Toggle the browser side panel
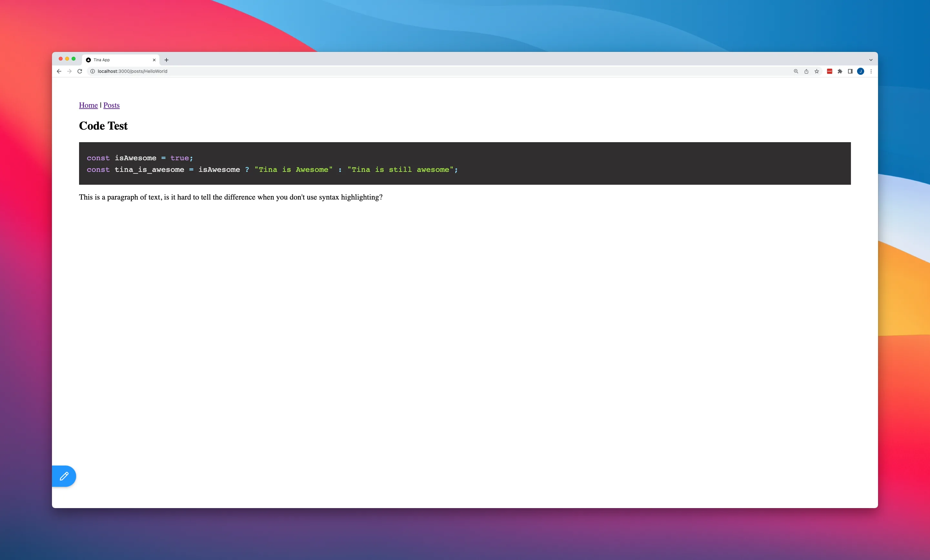 850,71
